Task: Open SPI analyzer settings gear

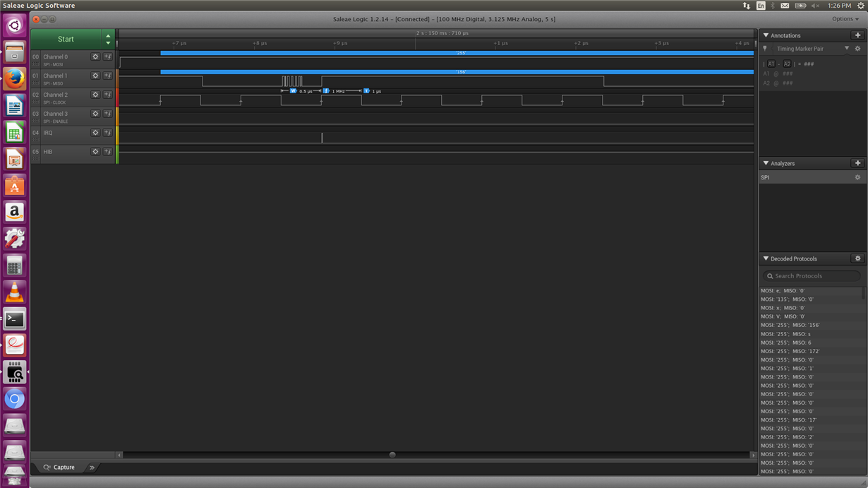Action: coord(857,177)
